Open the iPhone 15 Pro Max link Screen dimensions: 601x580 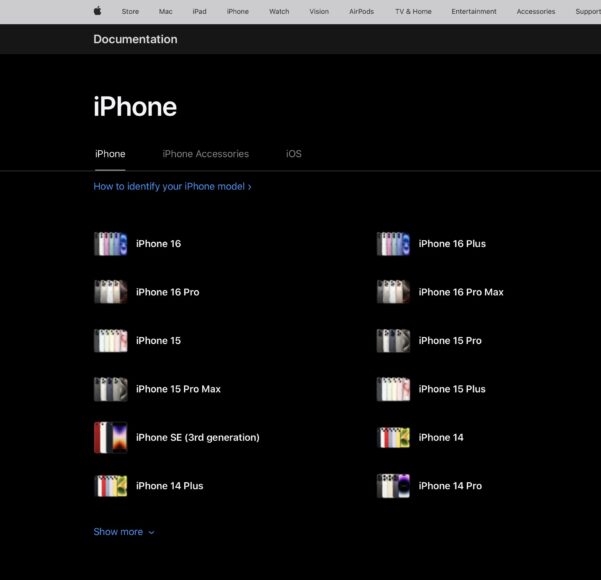point(178,389)
